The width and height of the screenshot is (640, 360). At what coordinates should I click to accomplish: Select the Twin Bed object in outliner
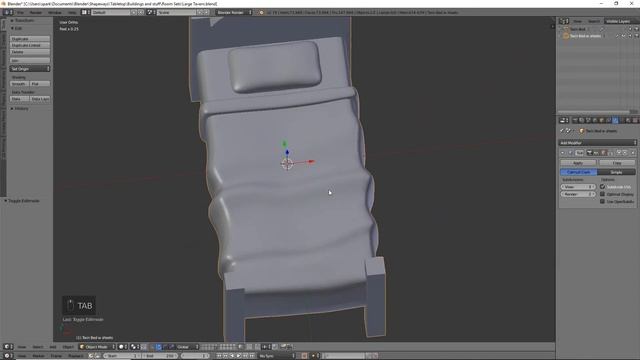click(x=577, y=29)
